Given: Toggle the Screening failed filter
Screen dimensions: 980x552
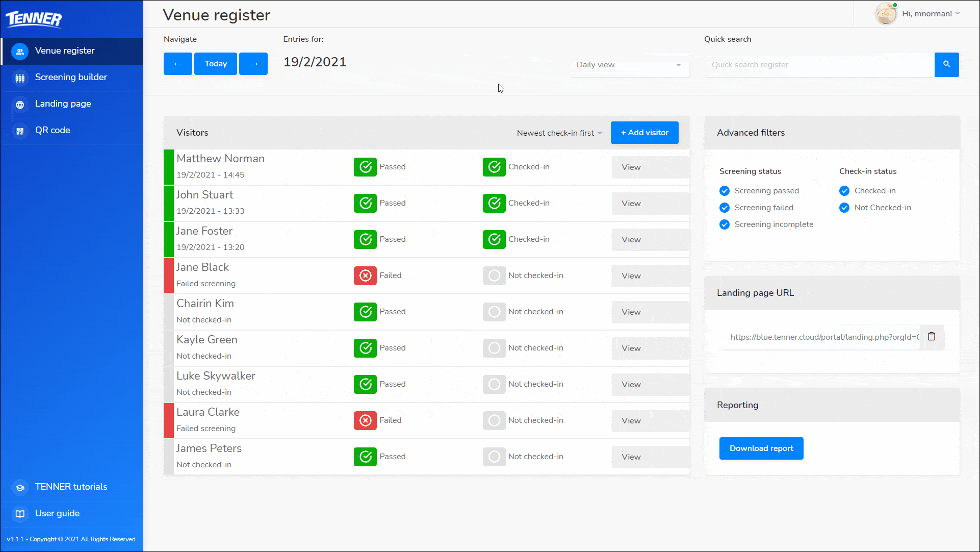Looking at the screenshot, I should pyautogui.click(x=724, y=208).
